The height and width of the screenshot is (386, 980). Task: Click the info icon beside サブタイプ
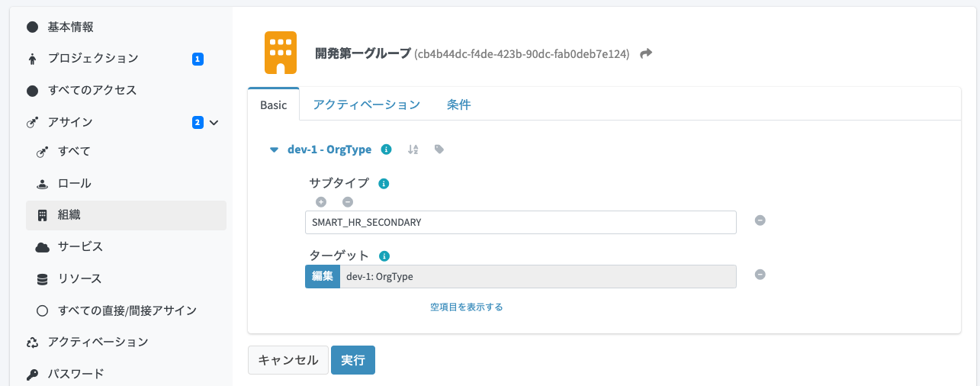384,184
